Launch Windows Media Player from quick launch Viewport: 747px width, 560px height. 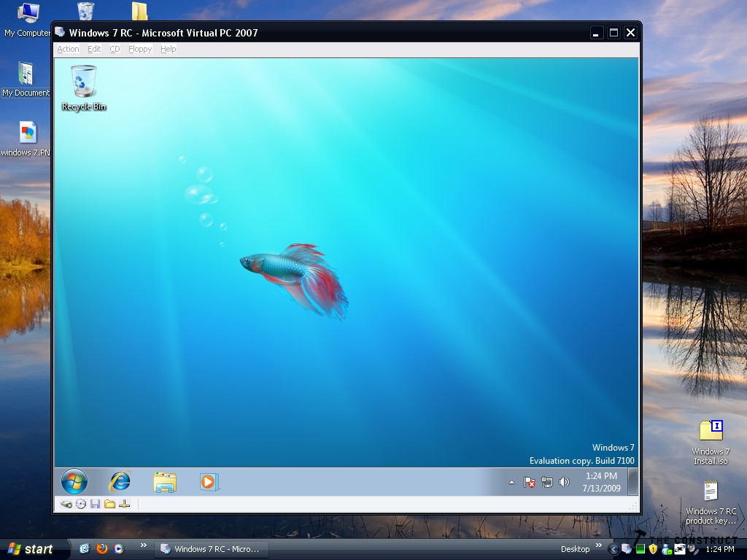pyautogui.click(x=119, y=548)
